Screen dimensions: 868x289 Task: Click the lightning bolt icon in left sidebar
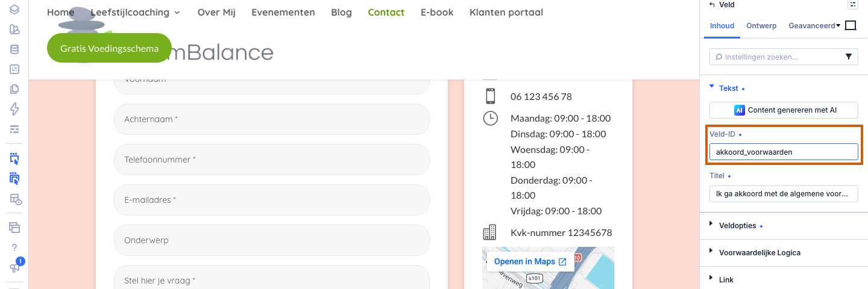coord(14,109)
